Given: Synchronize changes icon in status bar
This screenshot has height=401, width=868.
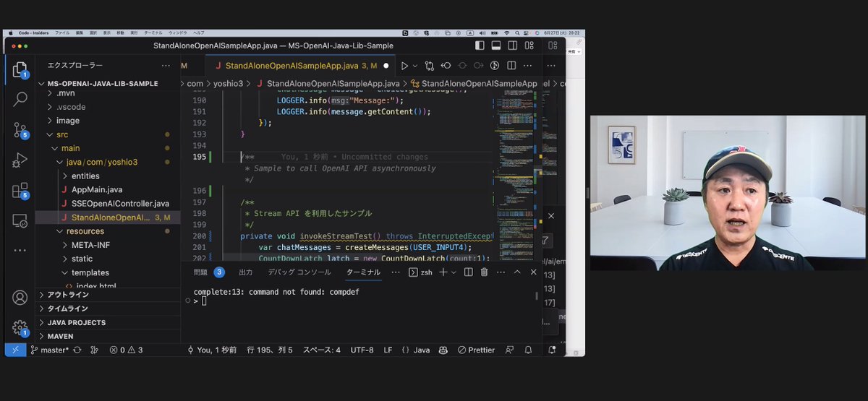Looking at the screenshot, I should (x=77, y=350).
